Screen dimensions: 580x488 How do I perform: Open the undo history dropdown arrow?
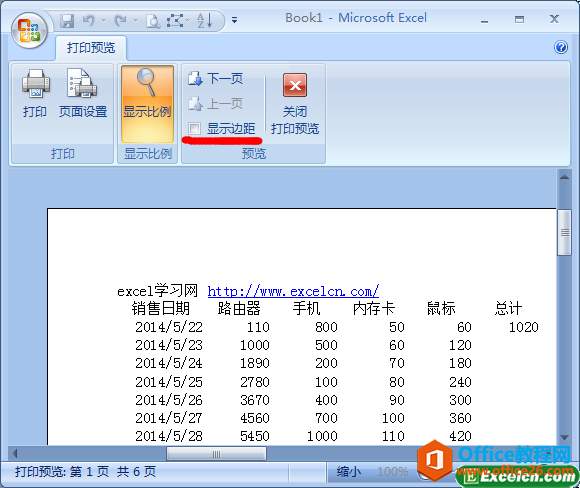(104, 21)
